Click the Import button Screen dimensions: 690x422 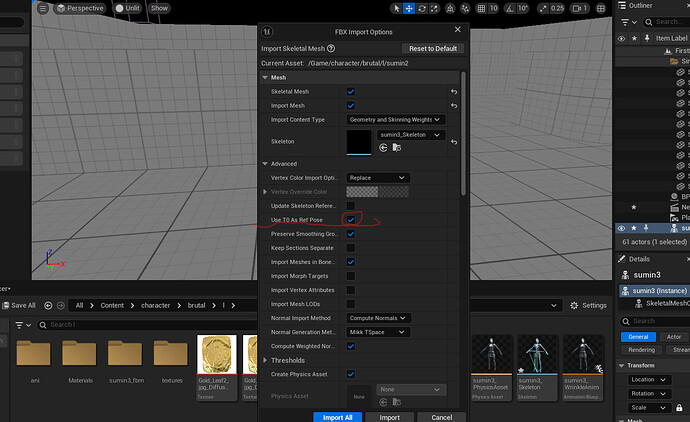tap(389, 417)
